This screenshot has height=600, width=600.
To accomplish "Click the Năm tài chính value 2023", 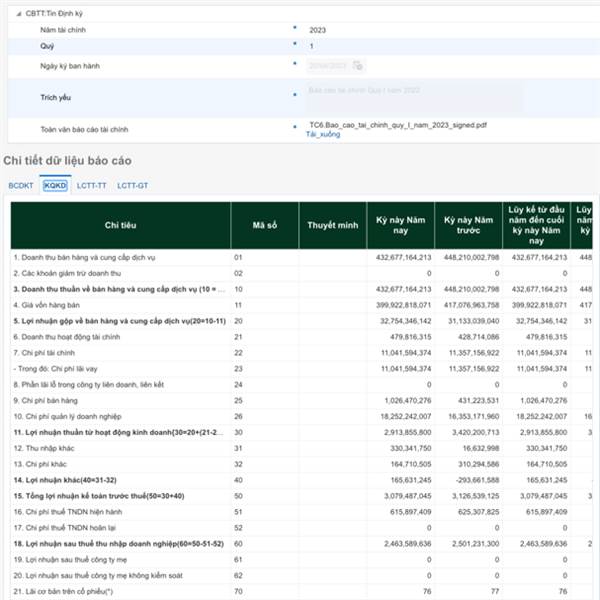I will [318, 30].
